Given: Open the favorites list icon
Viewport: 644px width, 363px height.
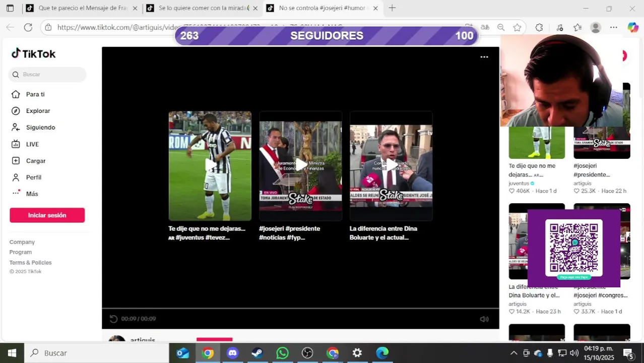Looking at the screenshot, I should pyautogui.click(x=577, y=27).
